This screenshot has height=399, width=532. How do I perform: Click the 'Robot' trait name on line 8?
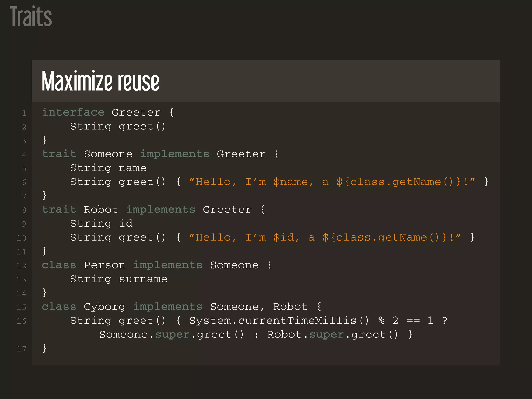point(101,210)
